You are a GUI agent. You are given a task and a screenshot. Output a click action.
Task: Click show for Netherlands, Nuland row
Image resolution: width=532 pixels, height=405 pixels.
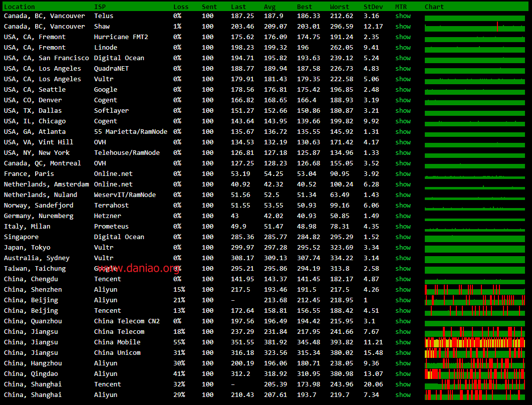tap(403, 195)
